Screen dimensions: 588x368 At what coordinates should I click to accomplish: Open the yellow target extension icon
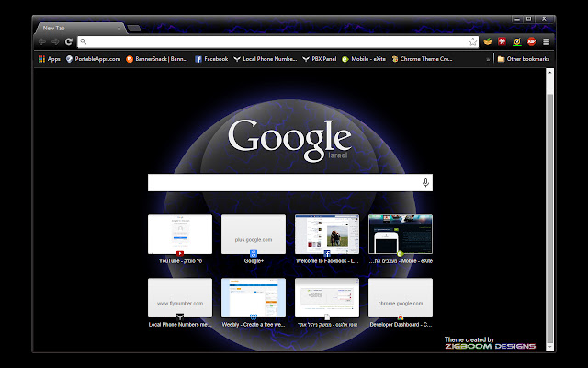coord(516,41)
